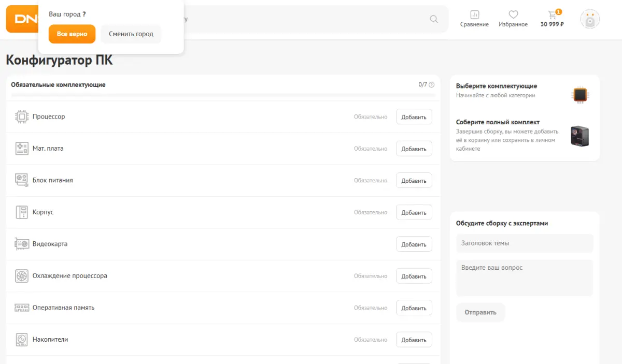Focus the Введите ваш вопрос text area
The width and height of the screenshot is (622, 364).
coord(525,278)
